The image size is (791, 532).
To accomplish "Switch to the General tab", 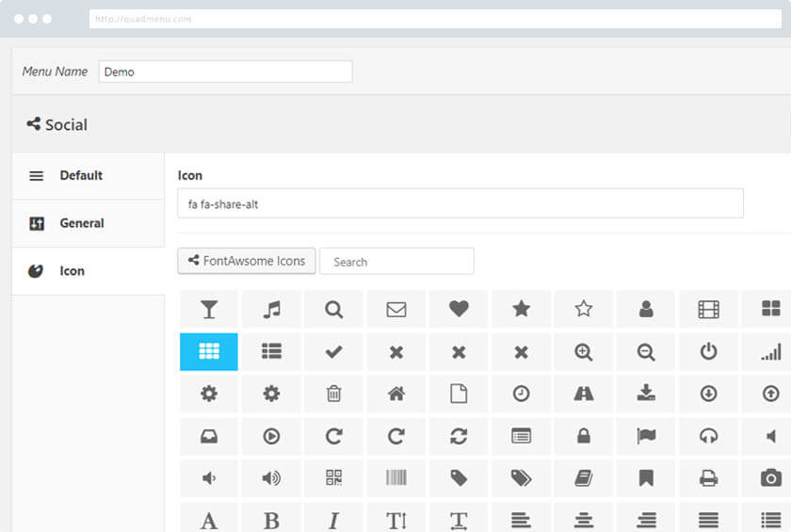I will pyautogui.click(x=82, y=223).
